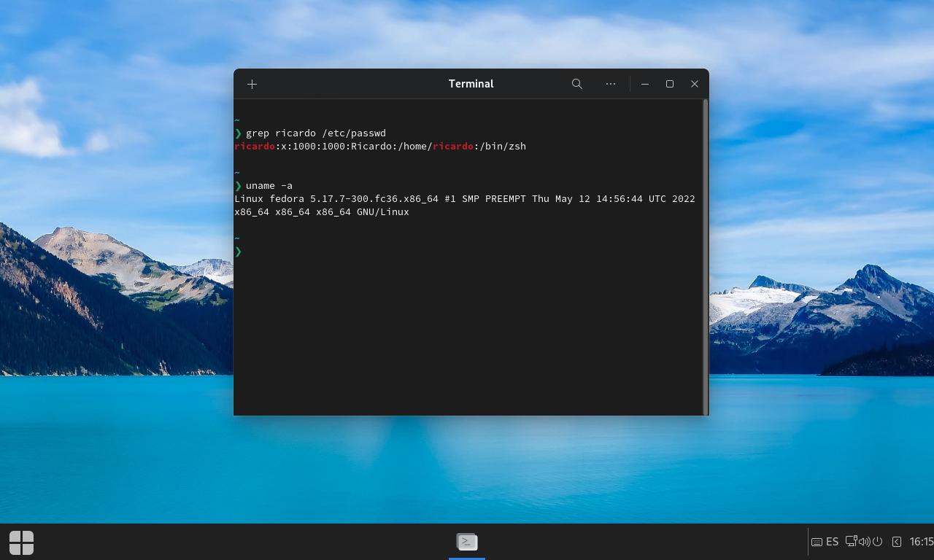
Task: Open a new terminal tab with plus icon
Action: click(252, 84)
